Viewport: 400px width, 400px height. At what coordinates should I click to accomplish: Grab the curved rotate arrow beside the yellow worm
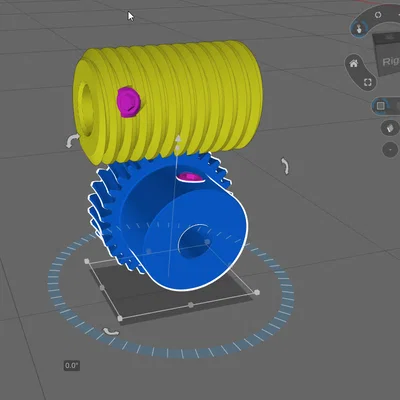pos(72,141)
